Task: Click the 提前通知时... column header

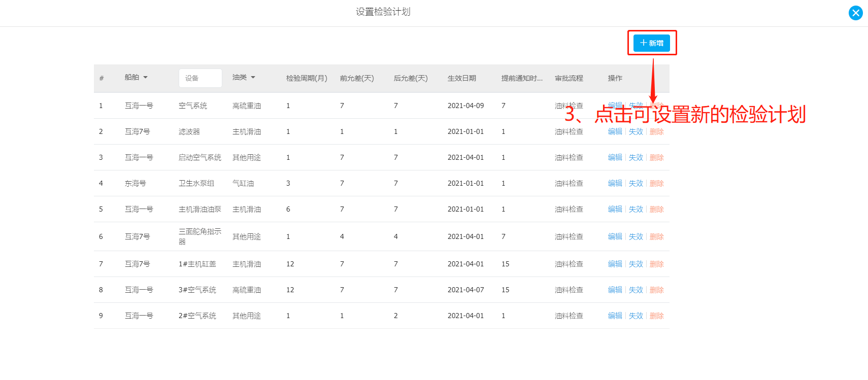Action: (x=522, y=78)
